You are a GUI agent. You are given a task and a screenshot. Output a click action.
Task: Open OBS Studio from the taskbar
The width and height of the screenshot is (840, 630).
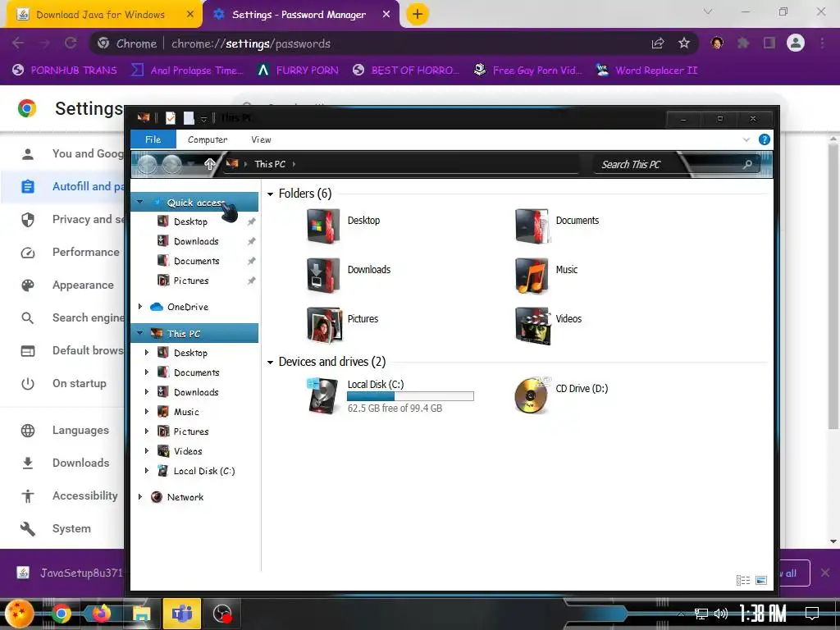(221, 614)
